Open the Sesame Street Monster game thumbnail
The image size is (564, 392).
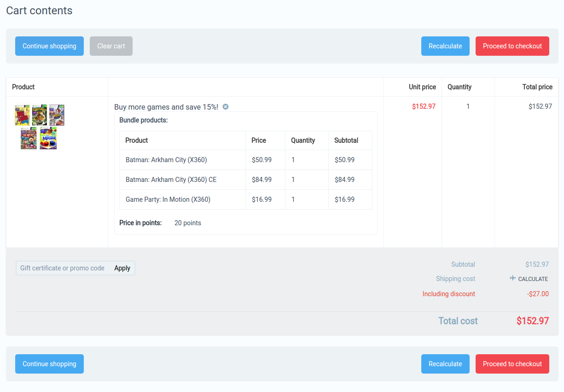(48, 138)
